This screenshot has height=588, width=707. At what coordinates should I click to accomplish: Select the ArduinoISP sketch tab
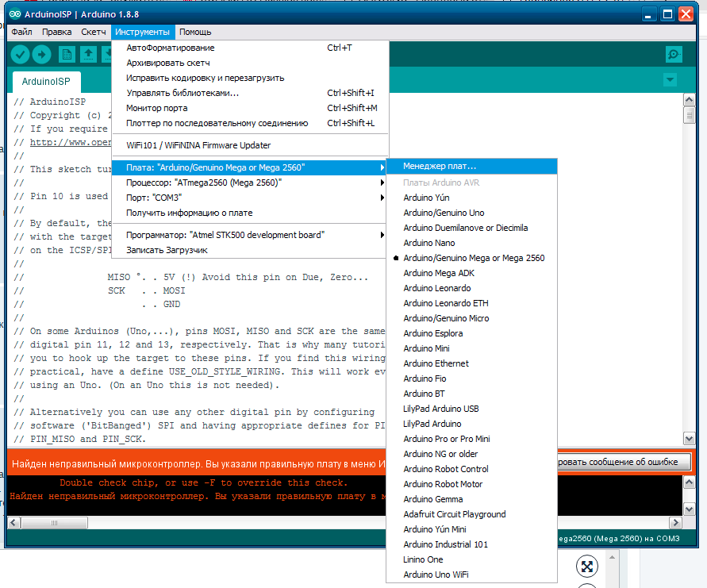coord(46,82)
